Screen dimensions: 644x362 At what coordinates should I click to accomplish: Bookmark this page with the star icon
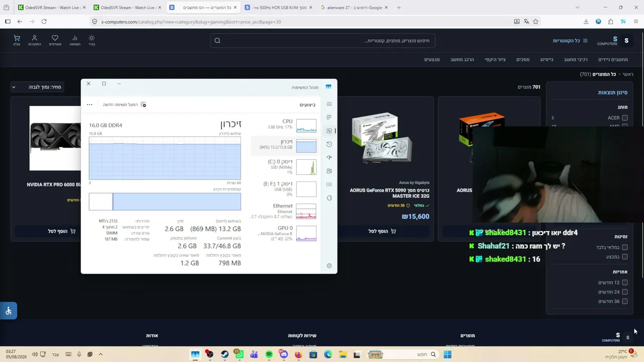pyautogui.click(x=536, y=22)
